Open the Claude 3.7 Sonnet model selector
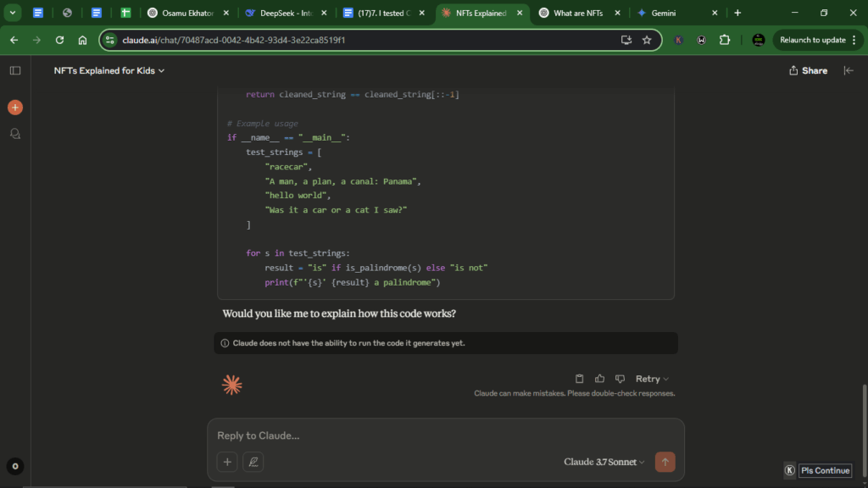The width and height of the screenshot is (868, 488). [x=604, y=462]
